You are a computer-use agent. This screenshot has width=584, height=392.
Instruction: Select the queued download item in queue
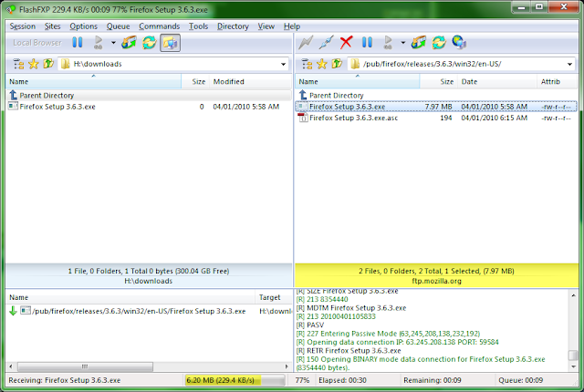click(x=149, y=311)
